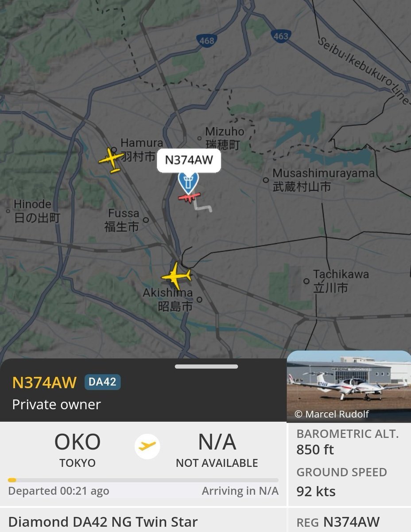Tap the yellow aircraft over Akishima
Image resolution: width=411 pixels, height=532 pixels.
[176, 276]
